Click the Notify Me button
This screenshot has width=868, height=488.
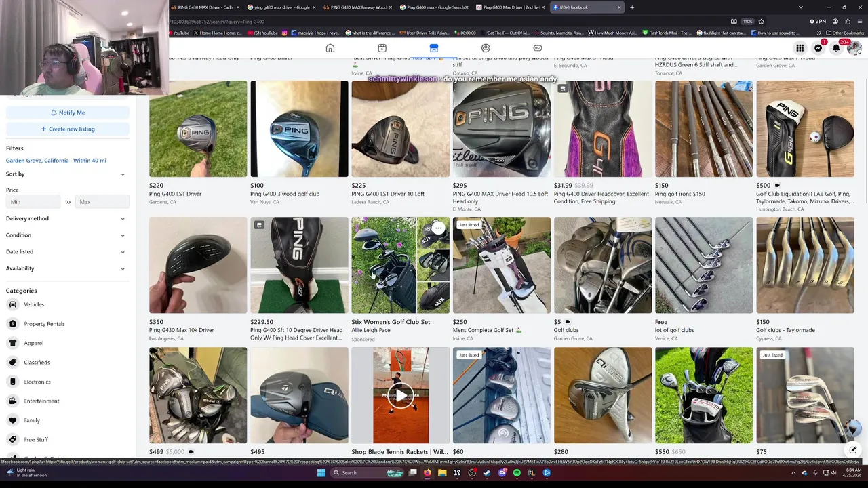[68, 113]
